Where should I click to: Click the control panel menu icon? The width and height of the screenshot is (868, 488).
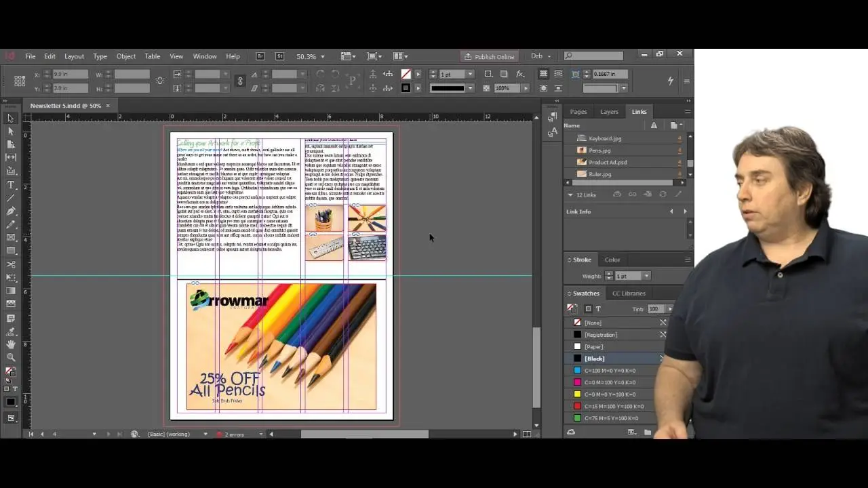pos(686,81)
